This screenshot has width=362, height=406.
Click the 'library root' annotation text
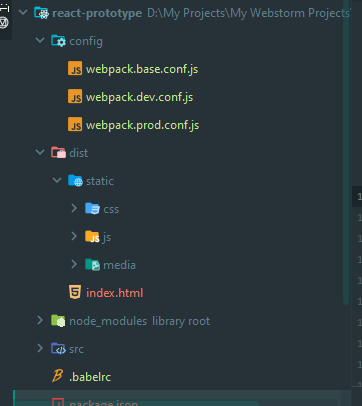point(181,321)
